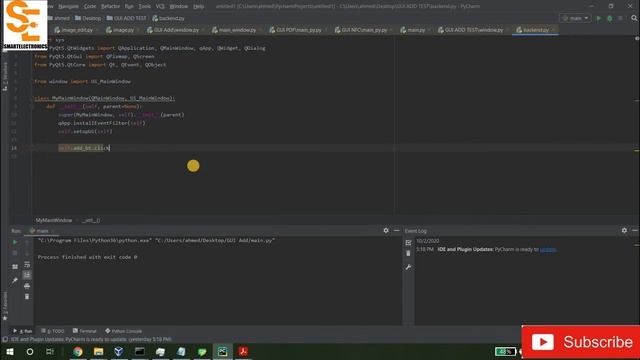Launch Google Chrome from the taskbar
Image resolution: width=640 pixels, height=360 pixels.
[x=78, y=351]
